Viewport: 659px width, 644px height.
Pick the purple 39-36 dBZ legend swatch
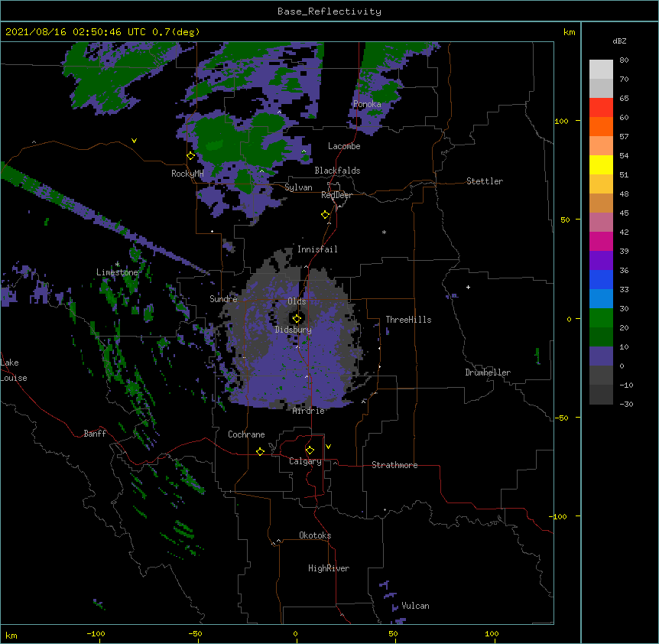pos(601,261)
